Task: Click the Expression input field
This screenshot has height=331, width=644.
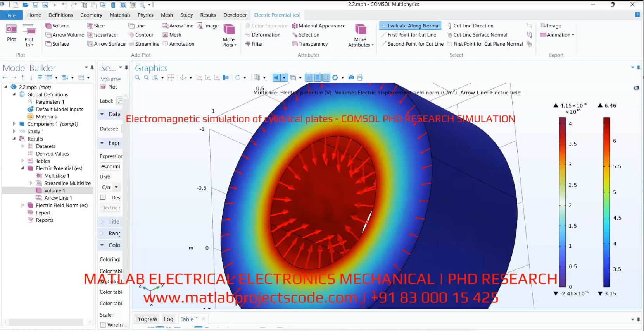Action: click(x=111, y=166)
